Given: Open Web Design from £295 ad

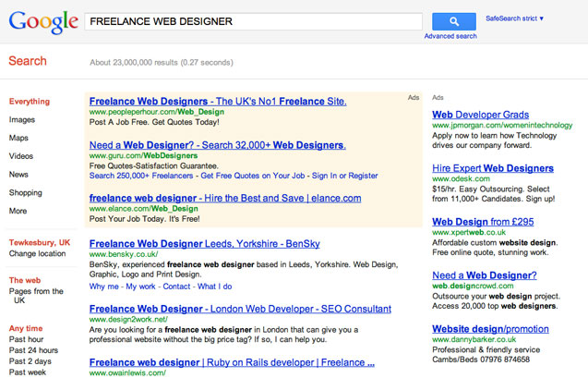Looking at the screenshot, I should point(483,222).
